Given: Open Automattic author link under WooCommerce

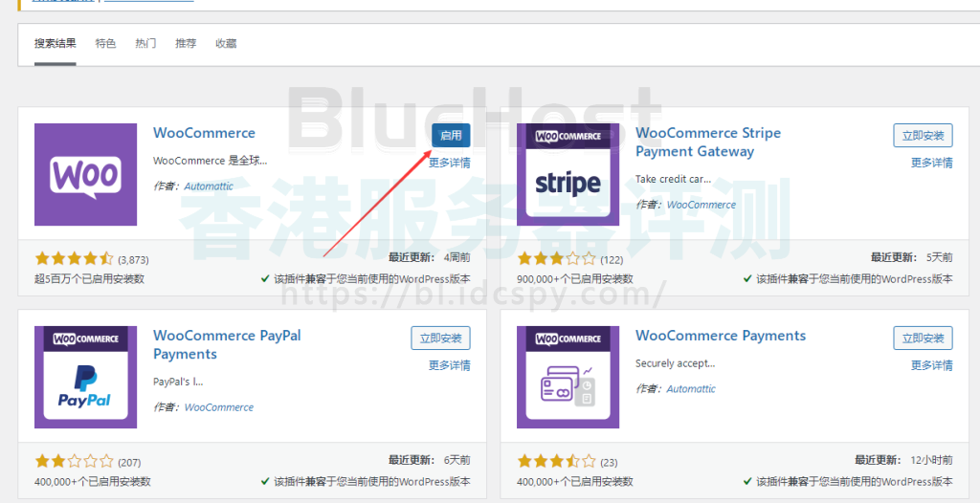Looking at the screenshot, I should tap(209, 186).
